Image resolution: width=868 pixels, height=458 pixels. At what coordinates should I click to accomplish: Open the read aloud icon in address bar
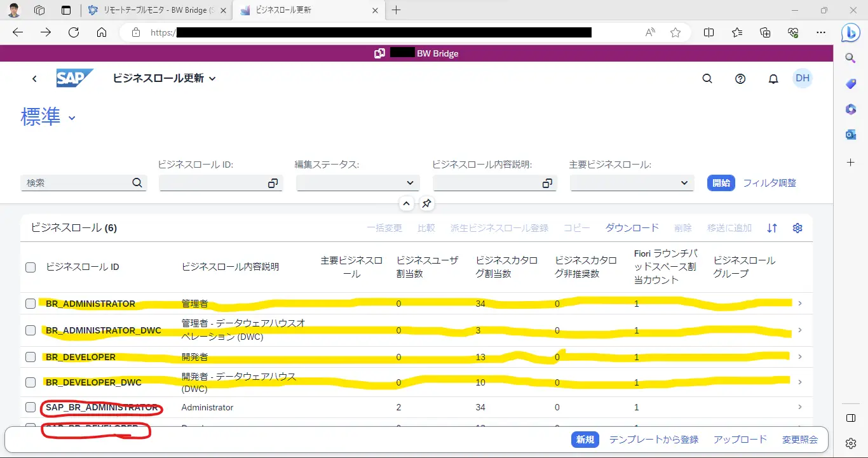[651, 32]
